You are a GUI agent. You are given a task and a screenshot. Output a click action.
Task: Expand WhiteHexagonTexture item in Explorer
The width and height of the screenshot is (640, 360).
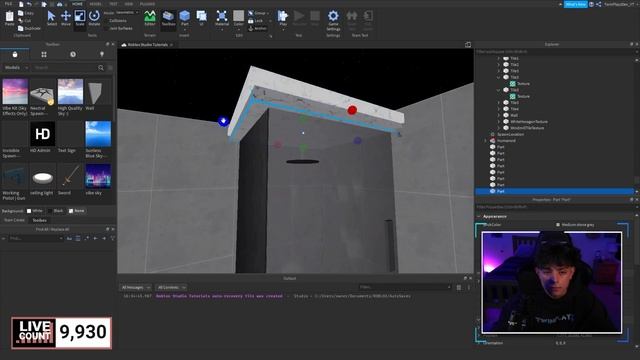click(x=499, y=122)
